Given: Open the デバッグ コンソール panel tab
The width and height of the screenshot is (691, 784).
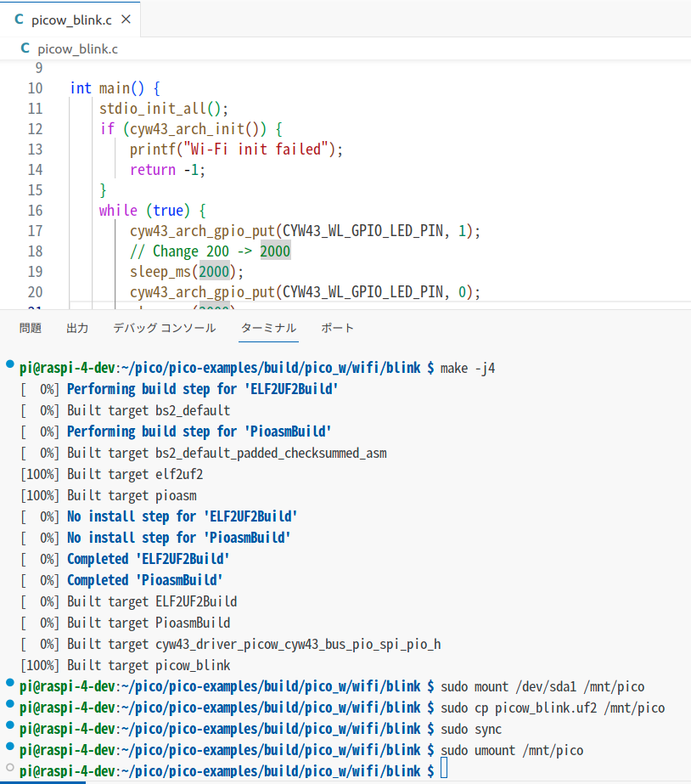Looking at the screenshot, I should pos(164,327).
